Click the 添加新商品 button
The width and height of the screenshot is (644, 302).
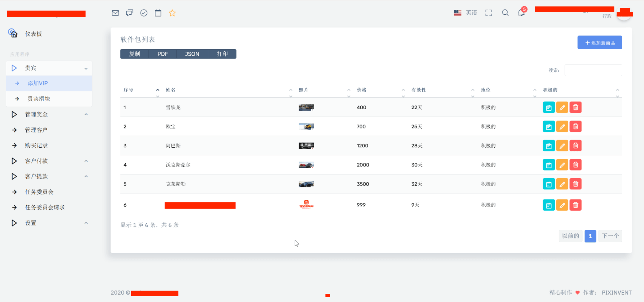pos(599,43)
